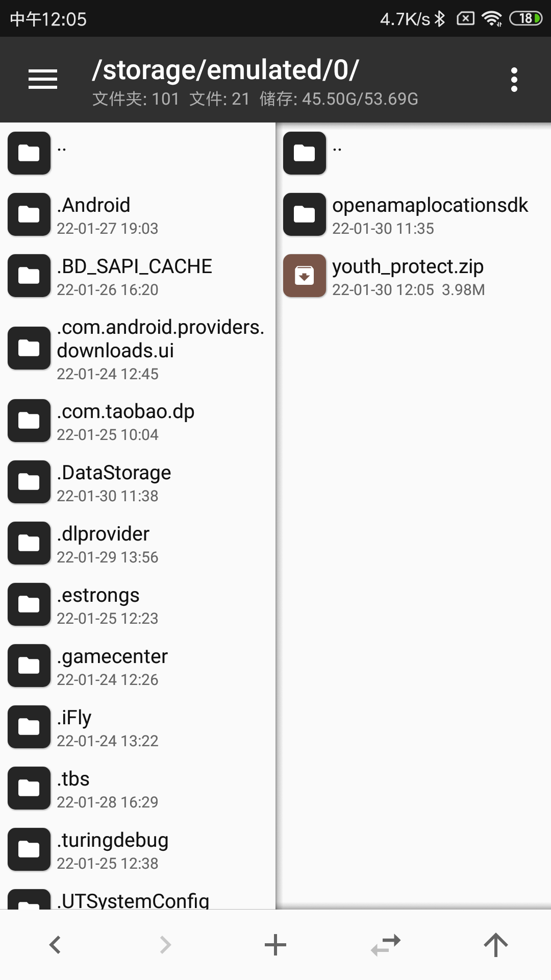Open the .estrongs folder

click(138, 604)
